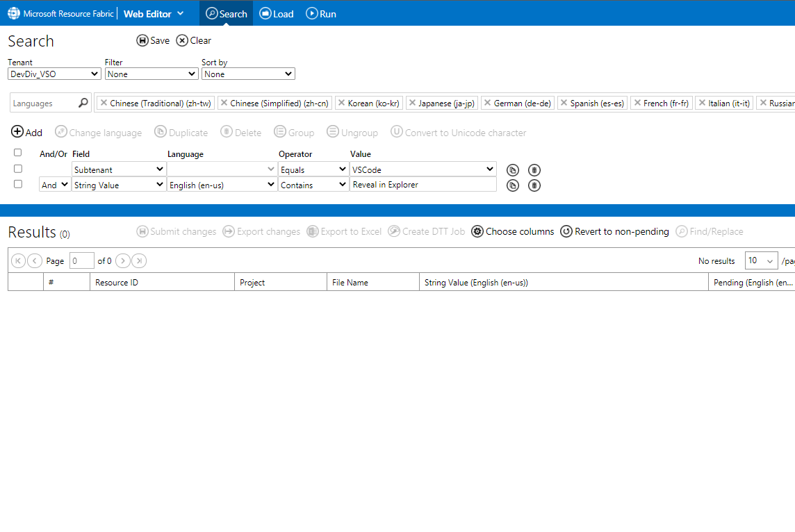Remove the Chinese (Traditional) language tag
Image resolution: width=795 pixels, height=532 pixels.
click(x=104, y=103)
